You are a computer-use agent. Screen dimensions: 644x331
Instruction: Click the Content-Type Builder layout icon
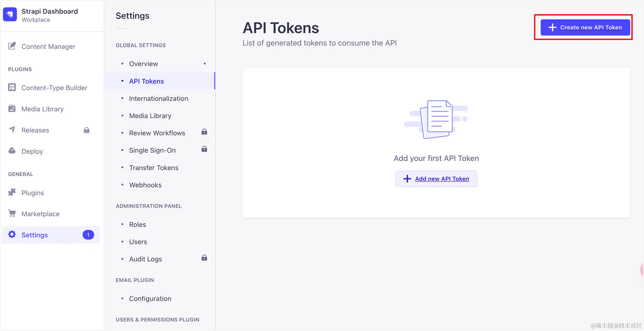[12, 87]
